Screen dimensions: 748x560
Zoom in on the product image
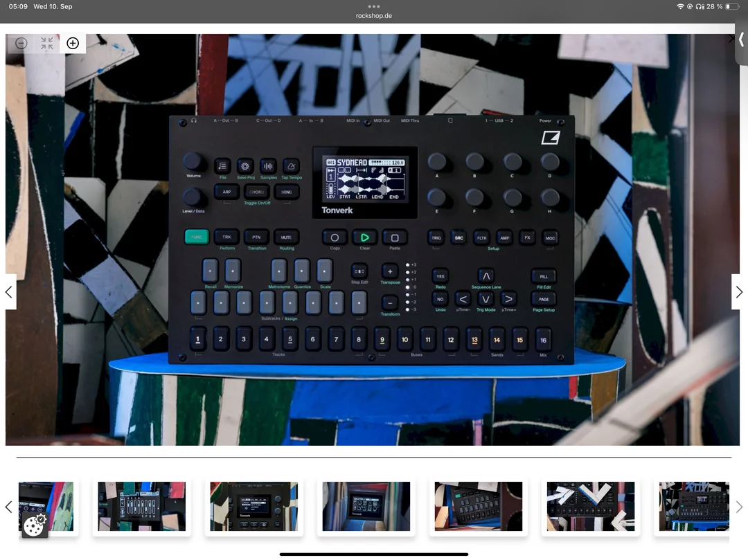(x=73, y=44)
